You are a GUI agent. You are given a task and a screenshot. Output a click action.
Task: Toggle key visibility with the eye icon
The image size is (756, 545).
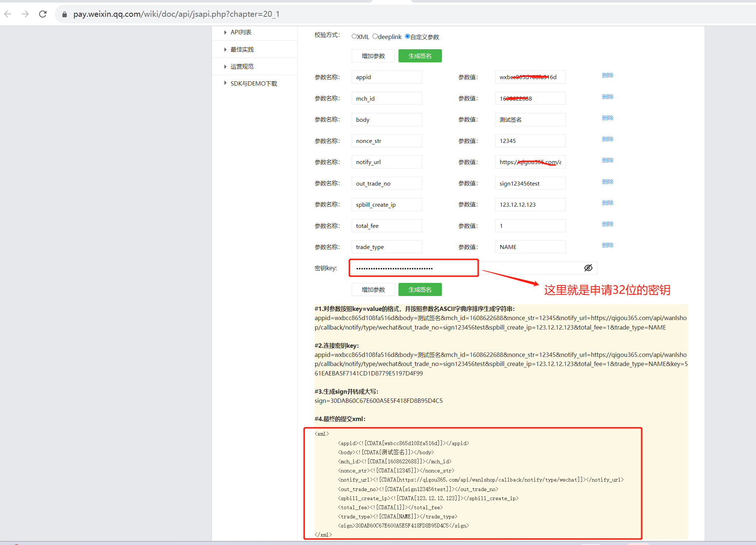pyautogui.click(x=588, y=268)
